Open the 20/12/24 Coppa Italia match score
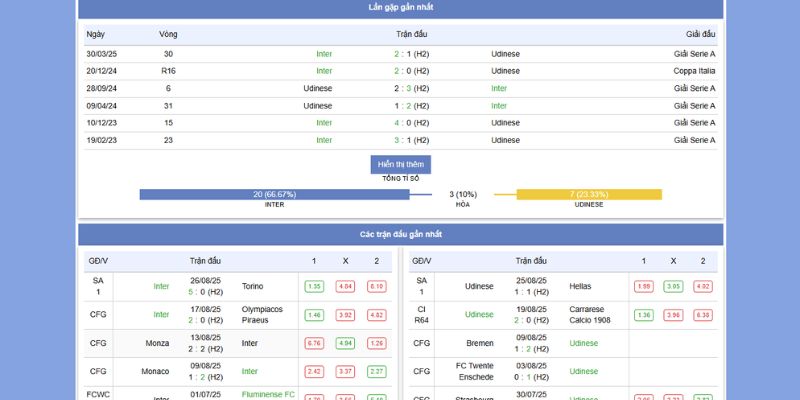 (x=411, y=71)
